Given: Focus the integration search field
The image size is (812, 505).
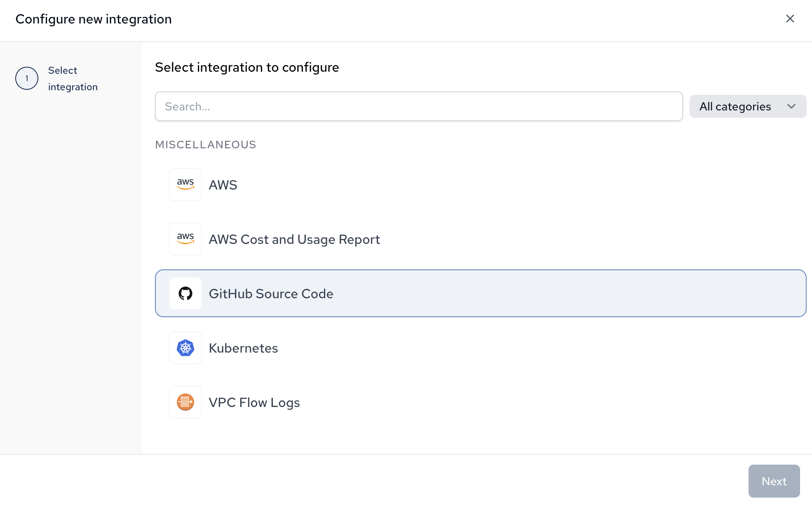Looking at the screenshot, I should click(419, 106).
